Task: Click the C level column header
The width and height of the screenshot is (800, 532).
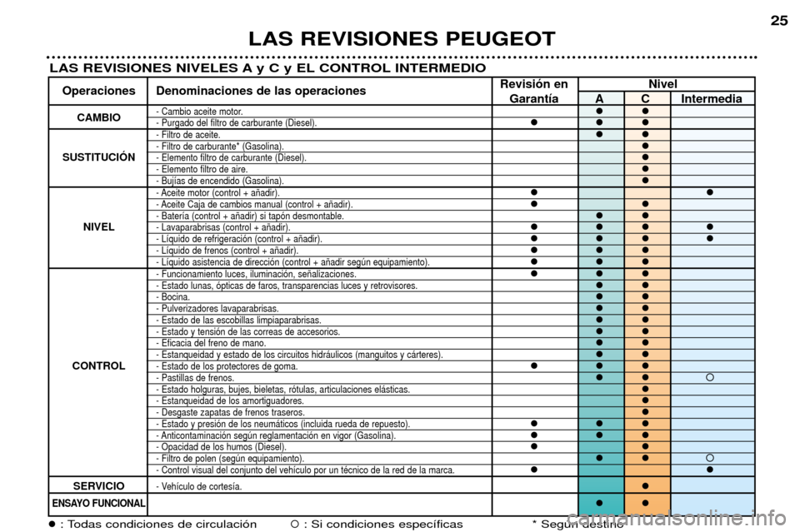Action: point(645,99)
